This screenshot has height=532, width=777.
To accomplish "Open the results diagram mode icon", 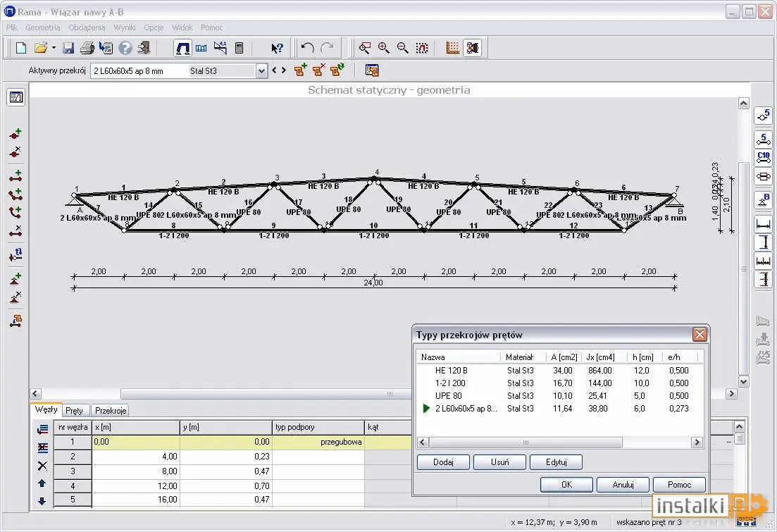I will pyautogui.click(x=220, y=48).
